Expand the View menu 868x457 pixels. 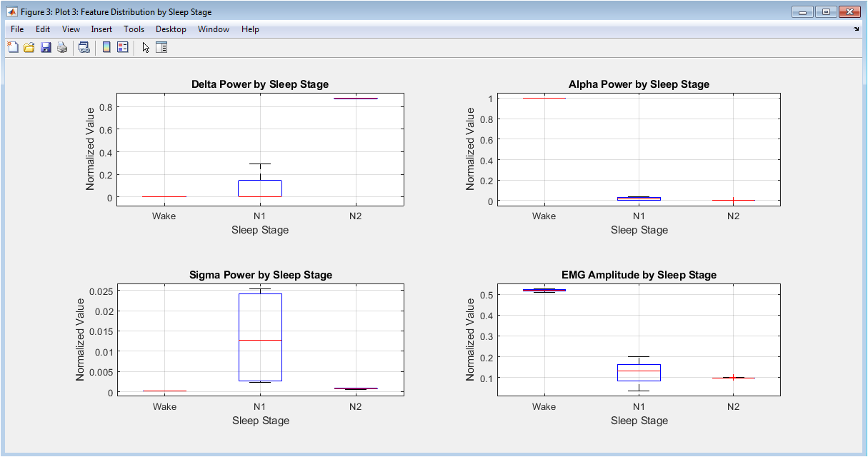[71, 29]
